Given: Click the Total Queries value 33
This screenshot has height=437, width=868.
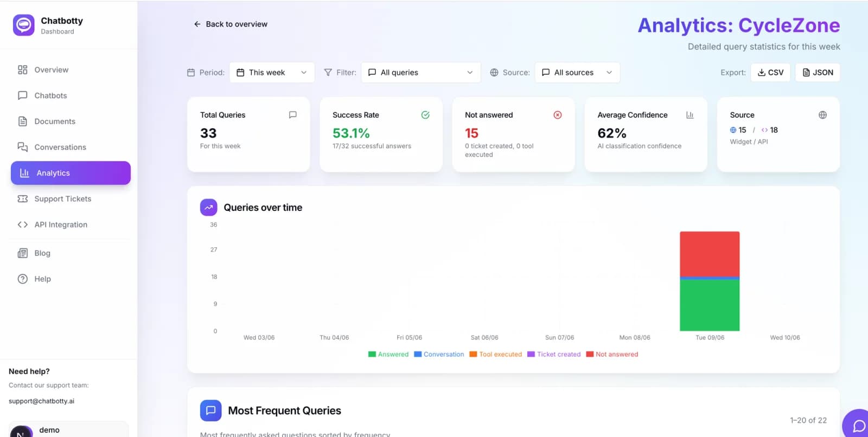Looking at the screenshot, I should click(x=208, y=133).
